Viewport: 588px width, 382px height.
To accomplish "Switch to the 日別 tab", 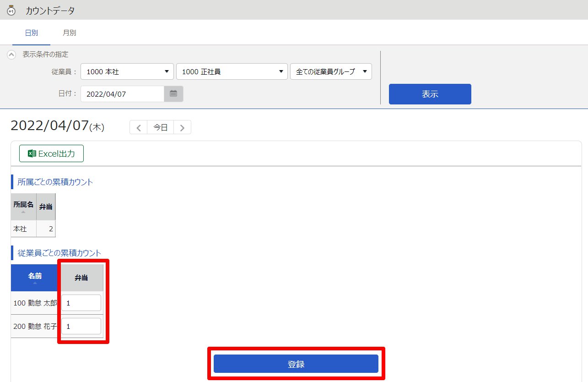I will pyautogui.click(x=32, y=33).
